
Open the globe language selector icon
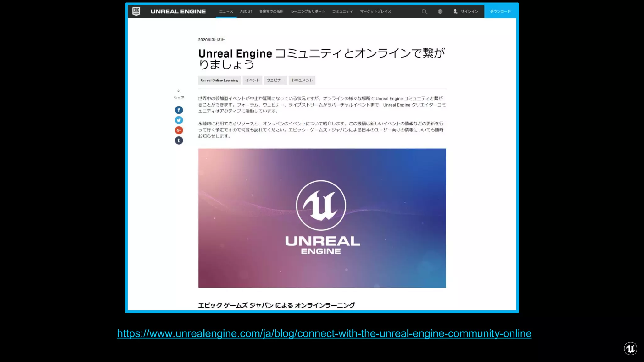[440, 11]
